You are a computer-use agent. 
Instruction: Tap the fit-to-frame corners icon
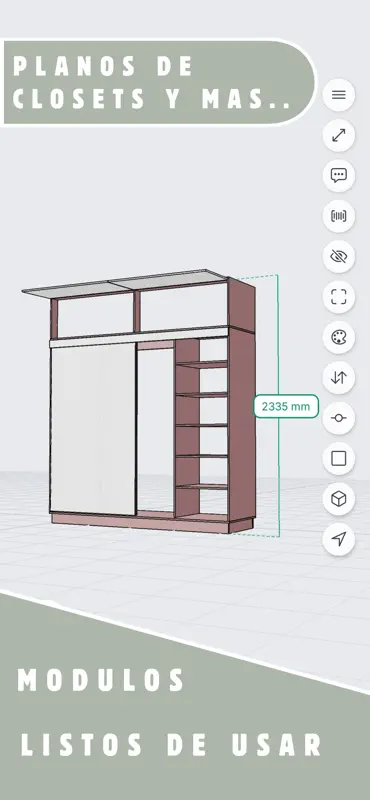(338, 297)
